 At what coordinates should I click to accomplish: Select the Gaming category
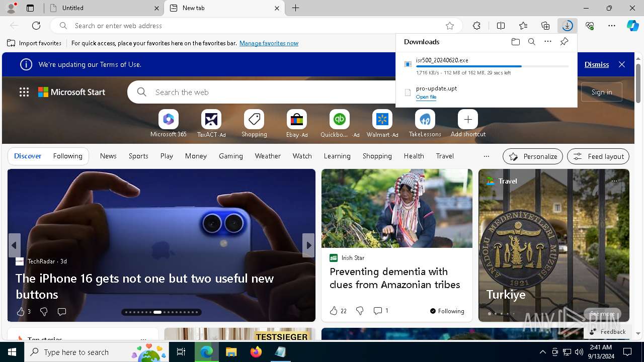231,156
